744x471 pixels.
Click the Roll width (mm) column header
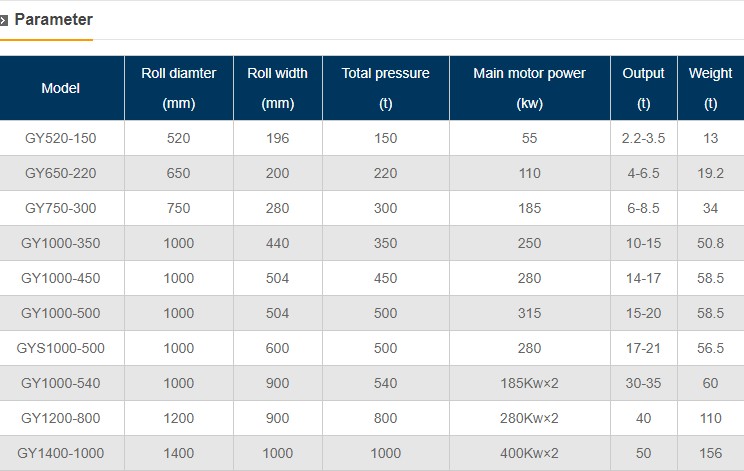(x=278, y=88)
